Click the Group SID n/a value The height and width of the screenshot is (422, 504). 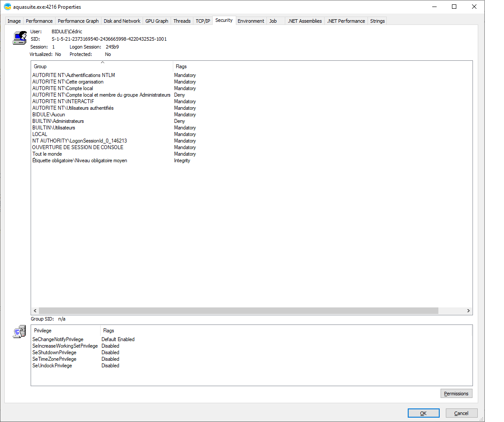(x=62, y=319)
